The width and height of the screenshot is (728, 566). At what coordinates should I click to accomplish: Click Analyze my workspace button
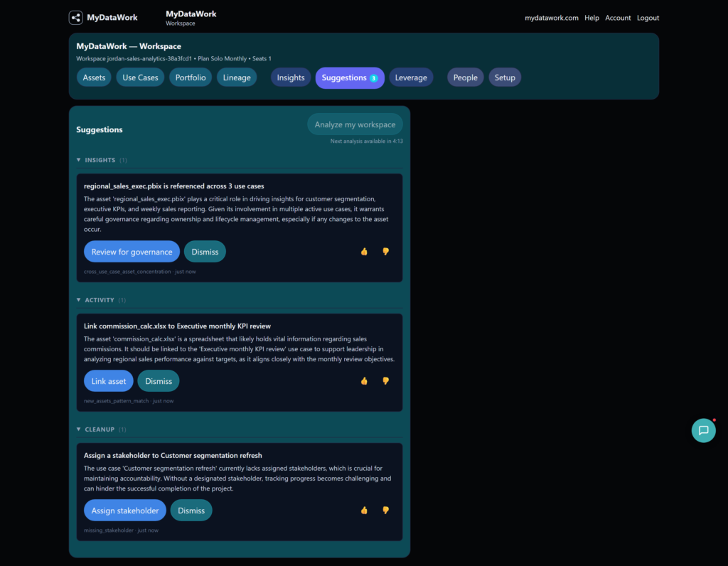click(355, 124)
